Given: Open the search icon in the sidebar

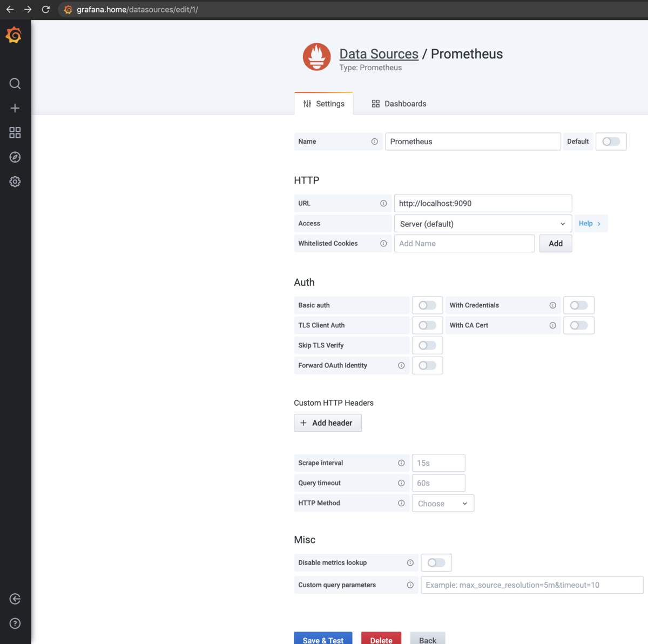Looking at the screenshot, I should [x=15, y=84].
